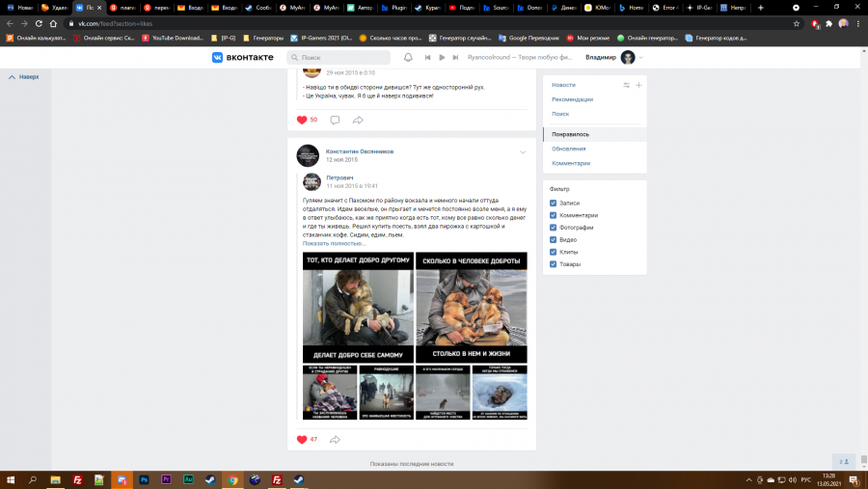Show hidden system tray icons

[749, 479]
